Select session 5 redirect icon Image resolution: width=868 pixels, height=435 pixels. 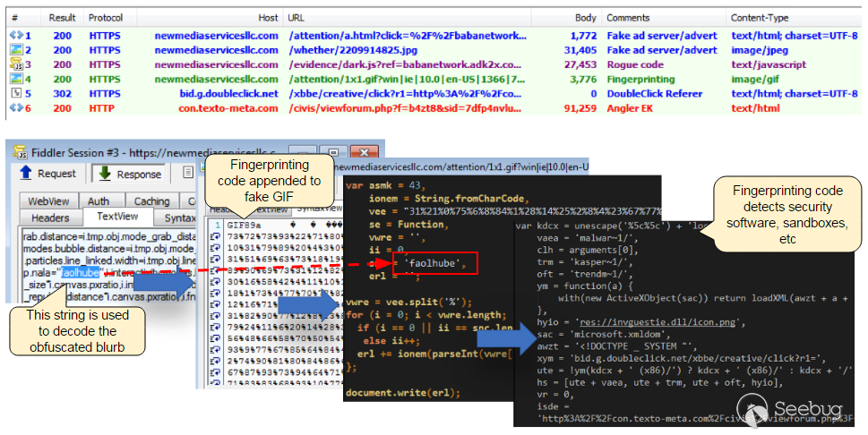(15, 93)
